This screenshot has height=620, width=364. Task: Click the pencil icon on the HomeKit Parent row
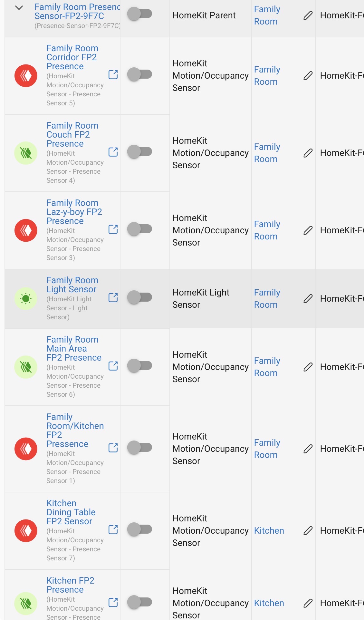coord(308,15)
